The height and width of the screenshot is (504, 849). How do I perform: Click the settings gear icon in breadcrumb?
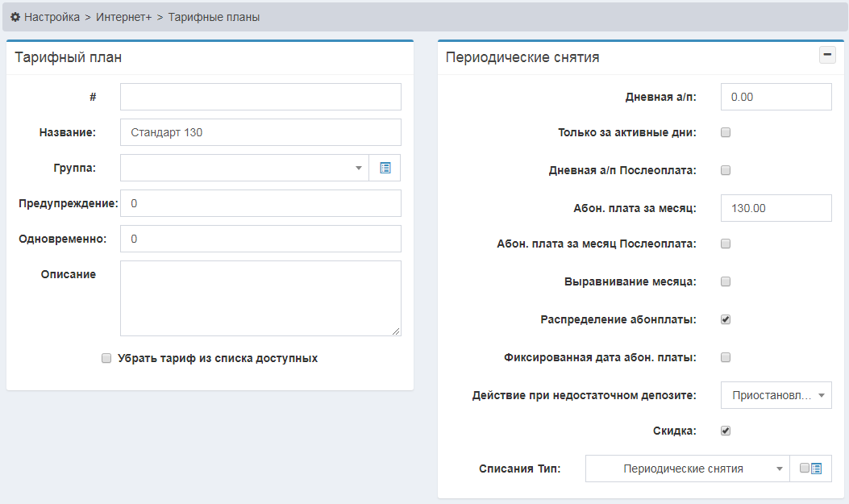(x=15, y=16)
